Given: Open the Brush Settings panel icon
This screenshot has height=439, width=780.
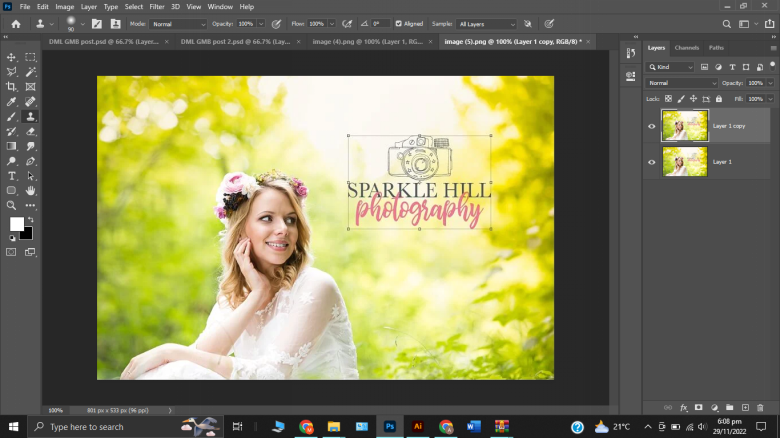Looking at the screenshot, I should [97, 24].
